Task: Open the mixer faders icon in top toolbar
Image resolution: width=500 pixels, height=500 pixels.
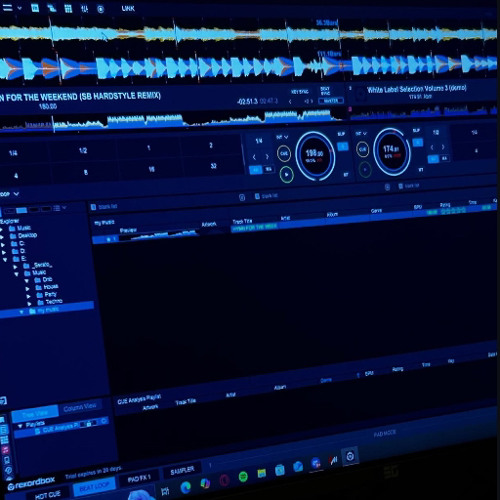Action: pos(84,9)
